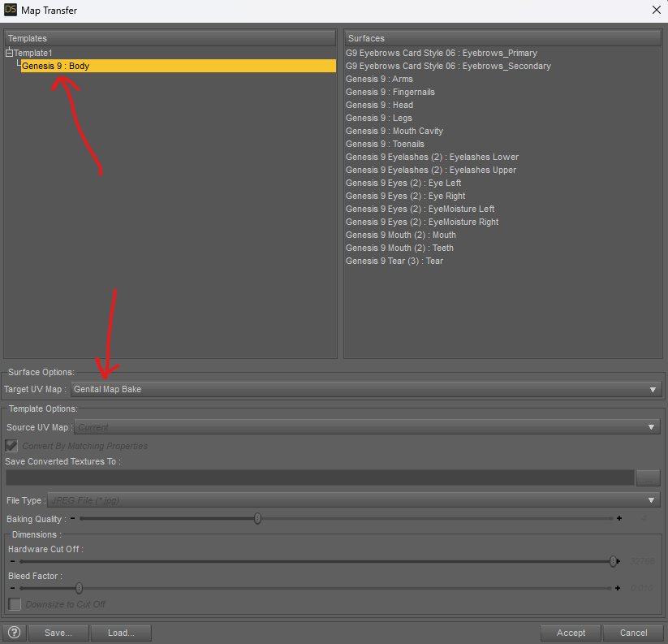668x644 pixels.
Task: Open the Source UV Map dropdown
Action: pos(367,427)
